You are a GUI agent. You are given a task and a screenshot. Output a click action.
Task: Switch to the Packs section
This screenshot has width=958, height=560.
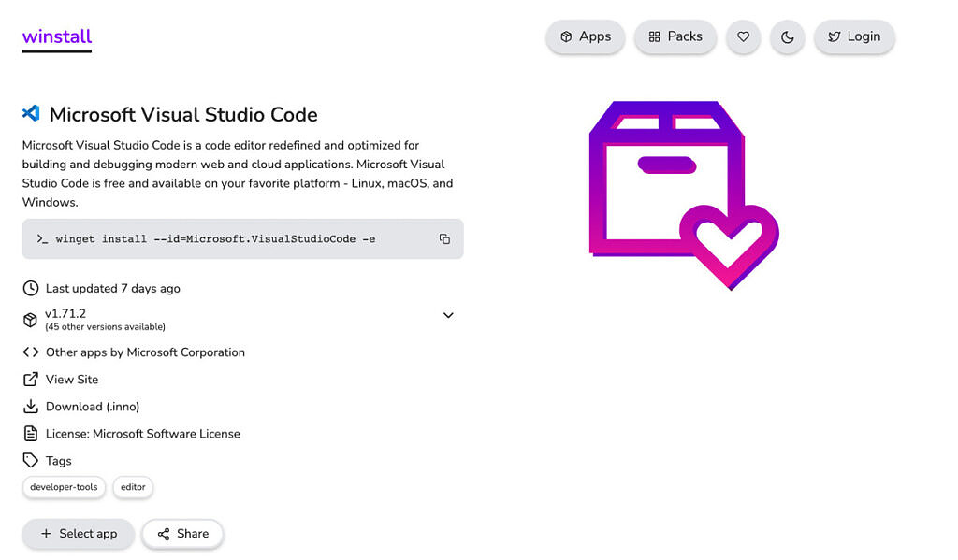pyautogui.click(x=675, y=36)
